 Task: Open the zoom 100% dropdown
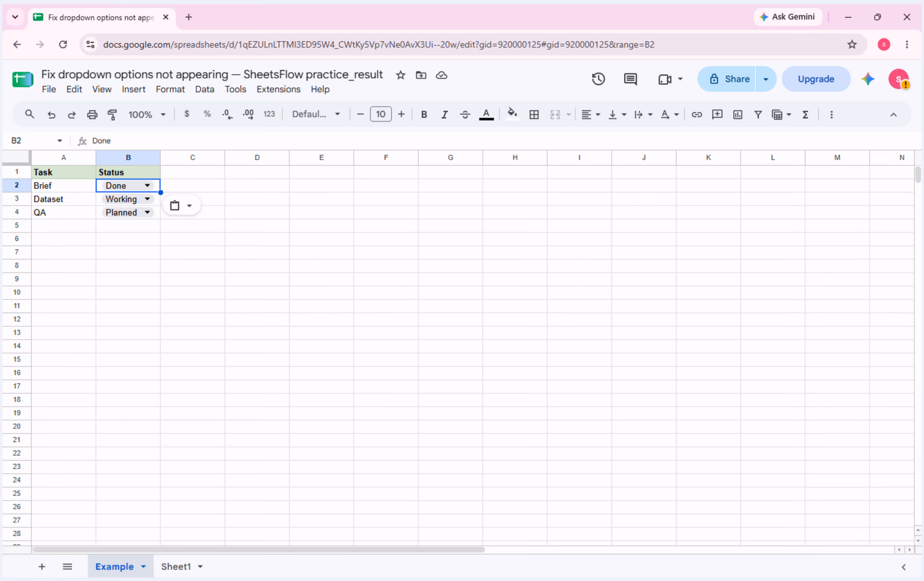[147, 114]
